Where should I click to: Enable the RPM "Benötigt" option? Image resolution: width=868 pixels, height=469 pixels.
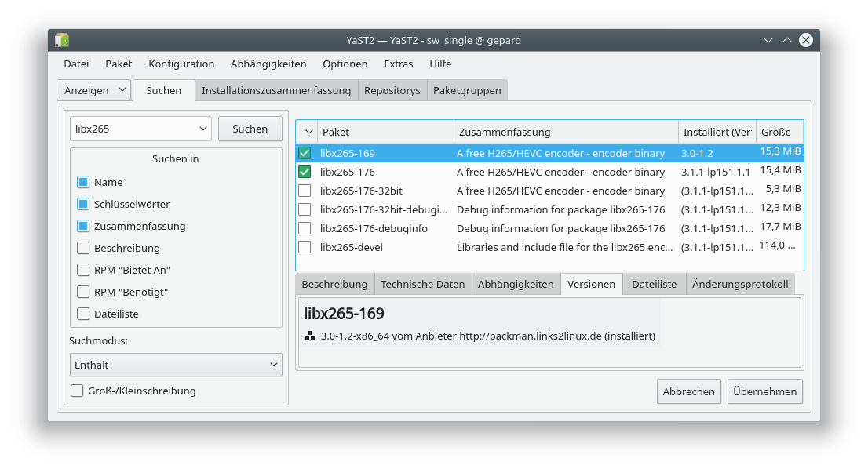click(83, 292)
